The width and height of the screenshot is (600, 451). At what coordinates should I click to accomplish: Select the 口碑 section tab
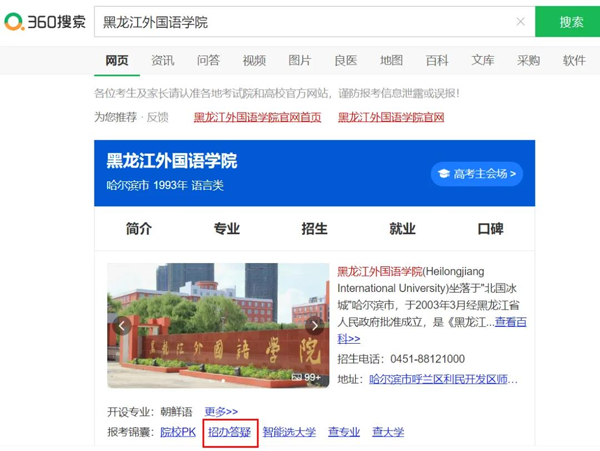tap(490, 228)
